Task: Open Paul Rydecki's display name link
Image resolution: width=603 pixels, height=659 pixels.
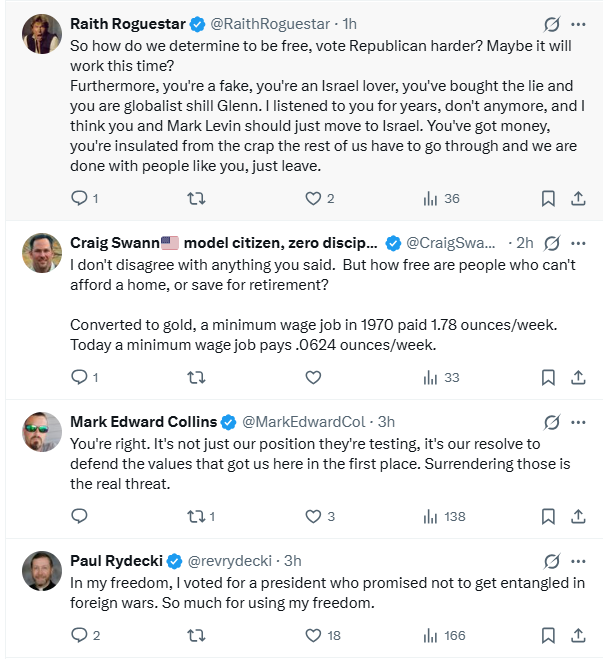Action: tap(116, 561)
